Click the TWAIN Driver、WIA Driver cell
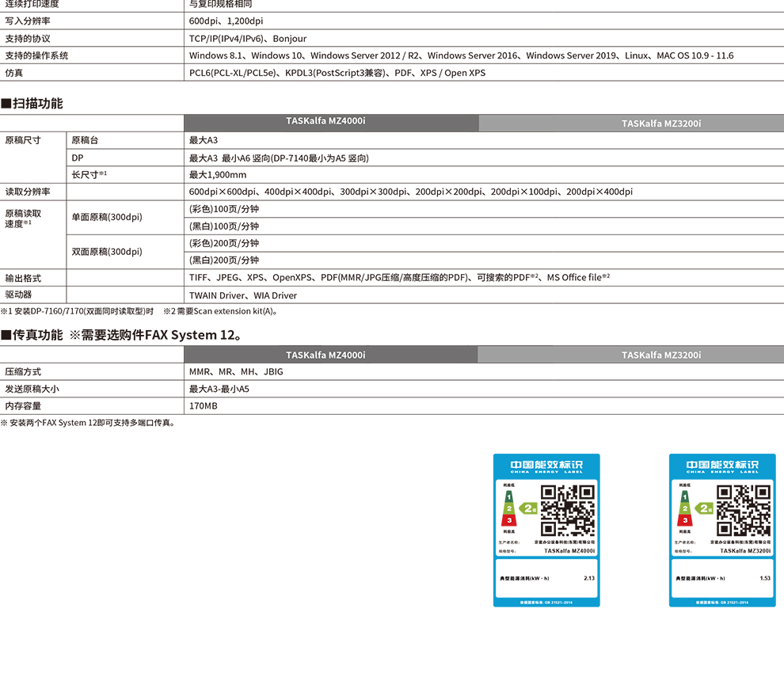This screenshot has width=784, height=692. pos(243,295)
